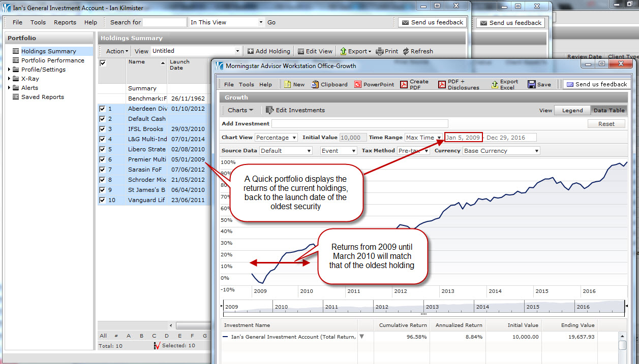639x364 pixels.
Task: Click the Create PDF icon
Action: 404,85
